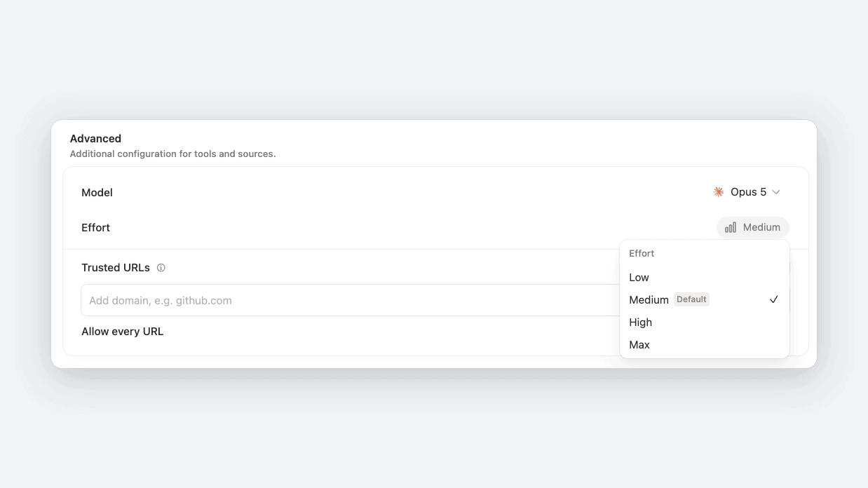The width and height of the screenshot is (868, 488).
Task: Click the Model row label
Action: click(97, 193)
